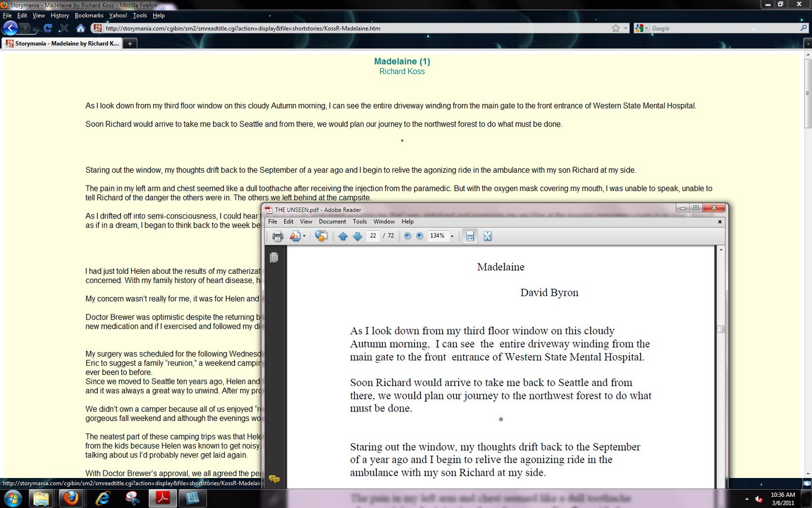
Task: Zoom in with the plus icon
Action: pos(420,236)
